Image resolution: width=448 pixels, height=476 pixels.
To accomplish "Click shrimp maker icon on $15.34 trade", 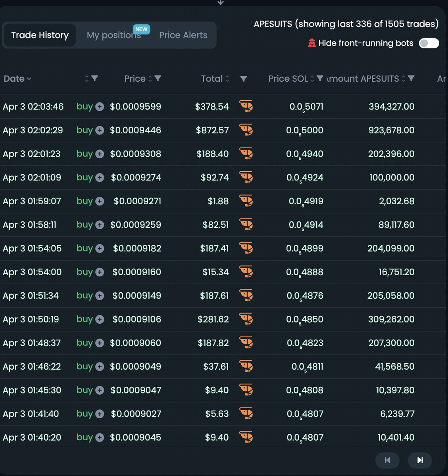I will point(246,272).
